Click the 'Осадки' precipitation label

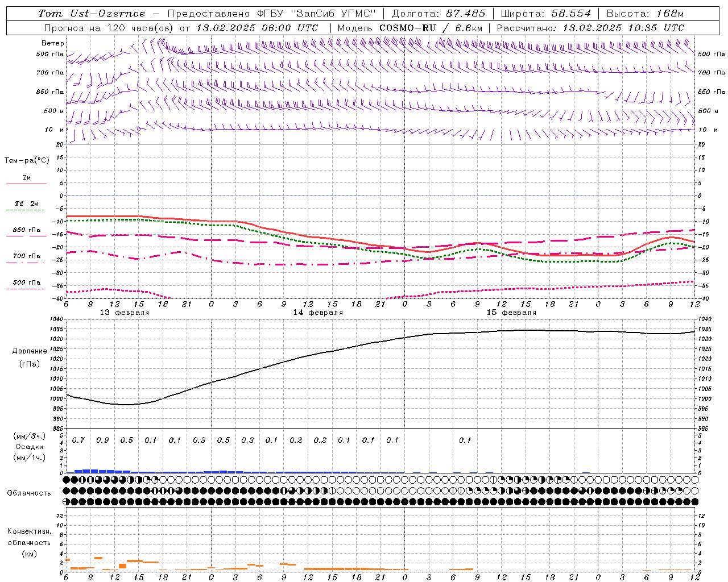tap(30, 447)
